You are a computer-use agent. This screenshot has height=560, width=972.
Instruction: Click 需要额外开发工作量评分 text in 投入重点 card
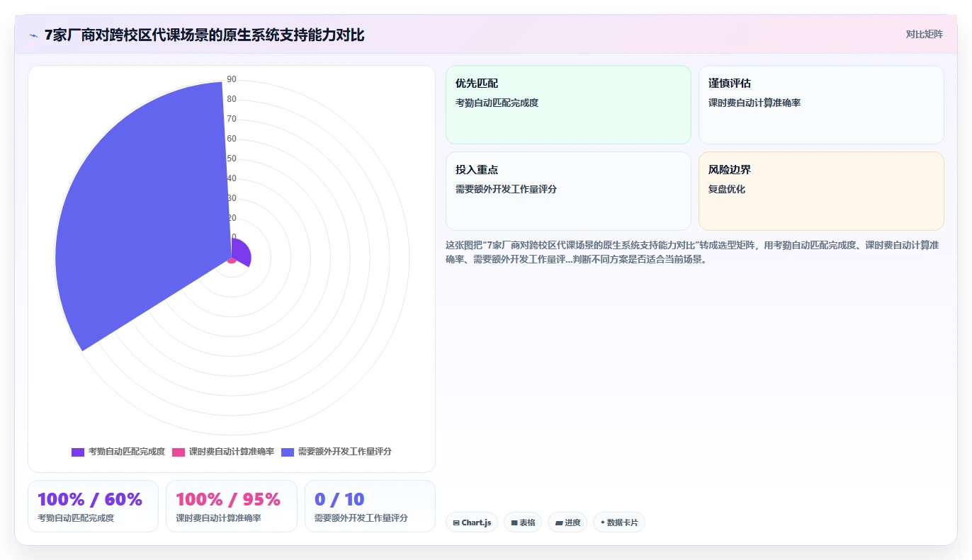506,189
